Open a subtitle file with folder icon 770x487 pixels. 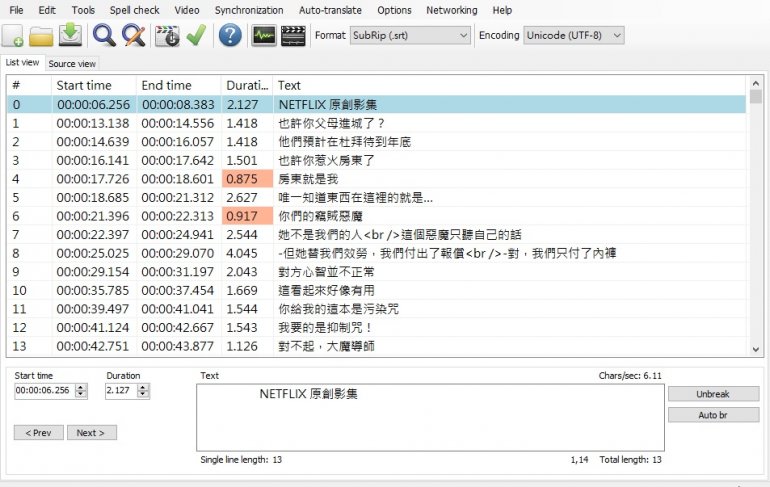(x=41, y=36)
